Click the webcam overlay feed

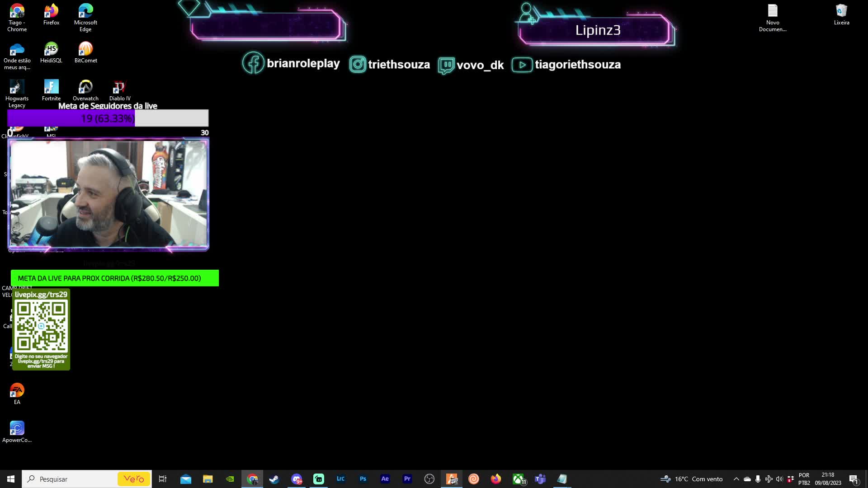[108, 194]
